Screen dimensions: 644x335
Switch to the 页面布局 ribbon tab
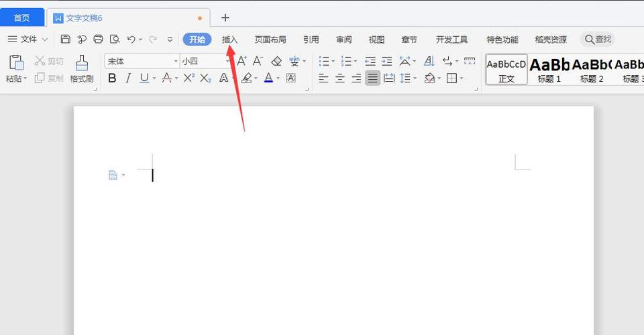pos(270,40)
